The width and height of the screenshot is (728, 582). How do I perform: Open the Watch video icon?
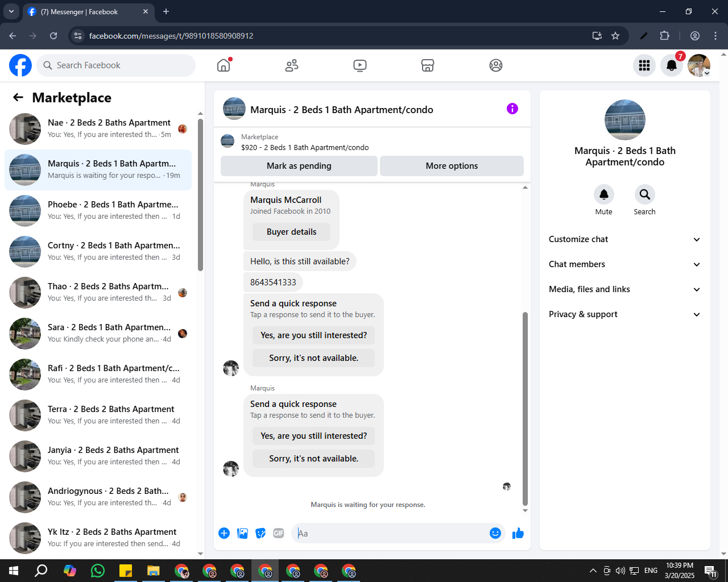360,65
